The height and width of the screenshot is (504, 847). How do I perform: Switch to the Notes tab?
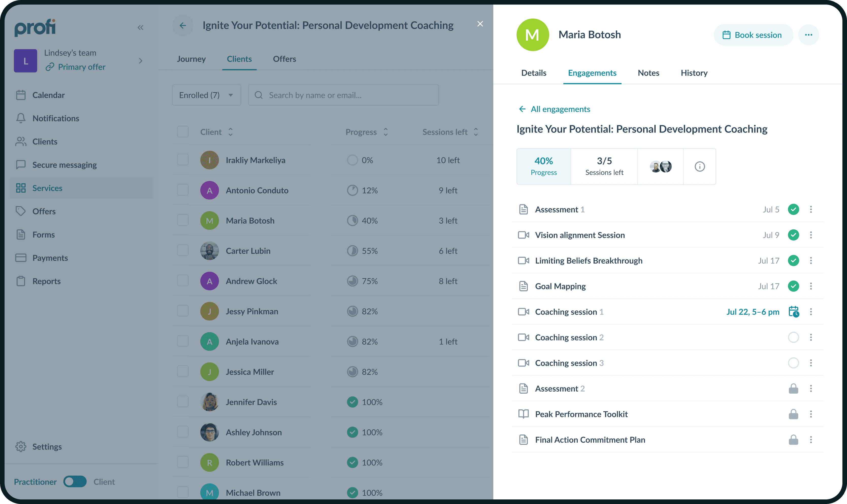click(648, 73)
